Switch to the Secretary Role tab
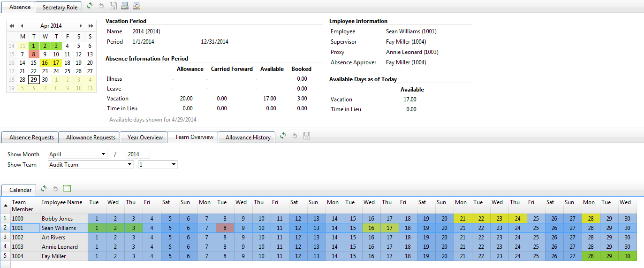644x268 pixels. coord(60,7)
